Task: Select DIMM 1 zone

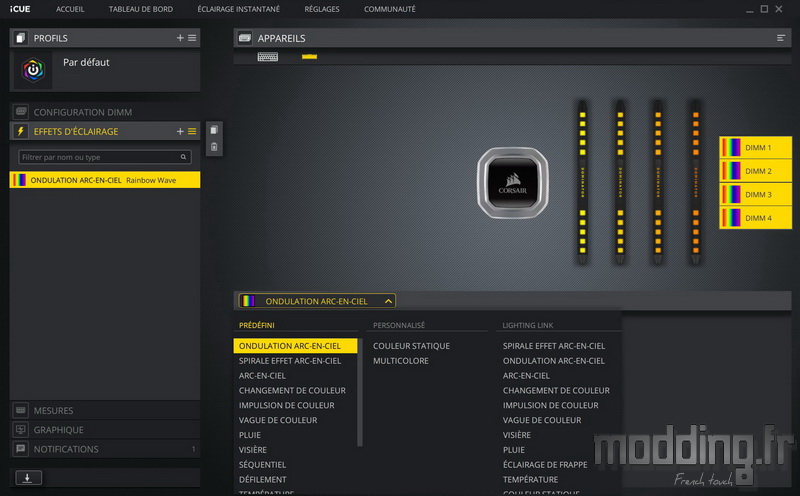Action: 756,147
